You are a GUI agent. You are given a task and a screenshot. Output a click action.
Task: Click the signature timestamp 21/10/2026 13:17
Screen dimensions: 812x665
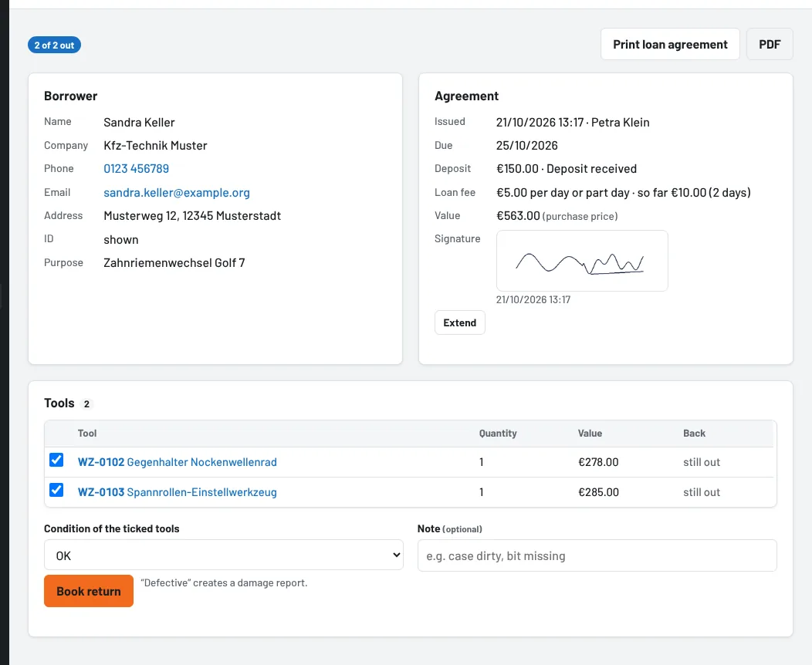coord(533,299)
